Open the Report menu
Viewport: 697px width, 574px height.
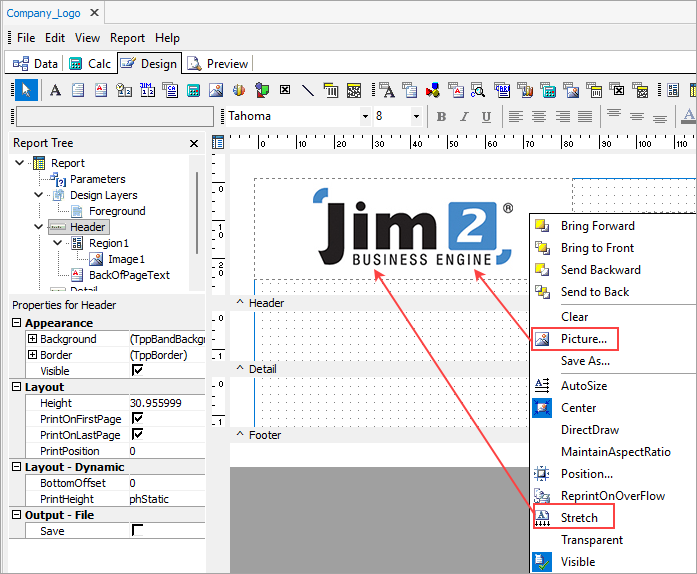[128, 38]
